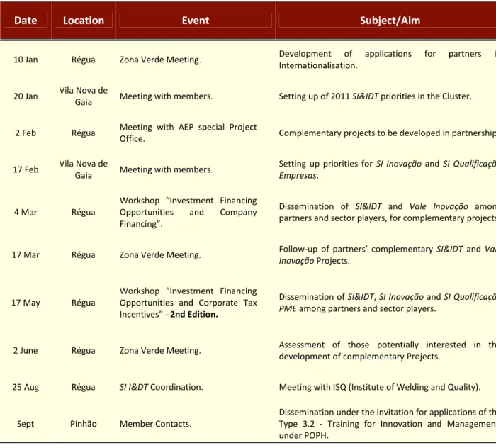Select the '17 Mar' date cell
496x448 pixels.
pyautogui.click(x=26, y=254)
